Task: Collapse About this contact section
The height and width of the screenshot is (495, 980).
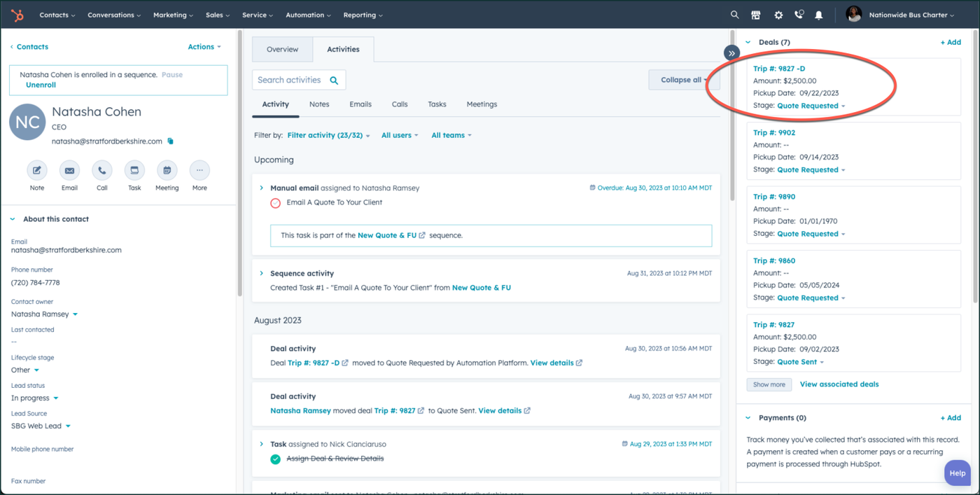Action: 13,219
